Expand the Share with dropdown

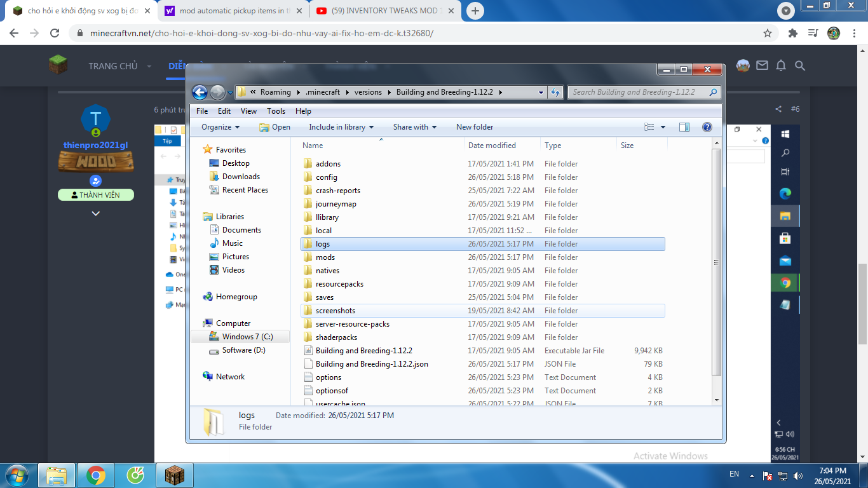pos(414,127)
